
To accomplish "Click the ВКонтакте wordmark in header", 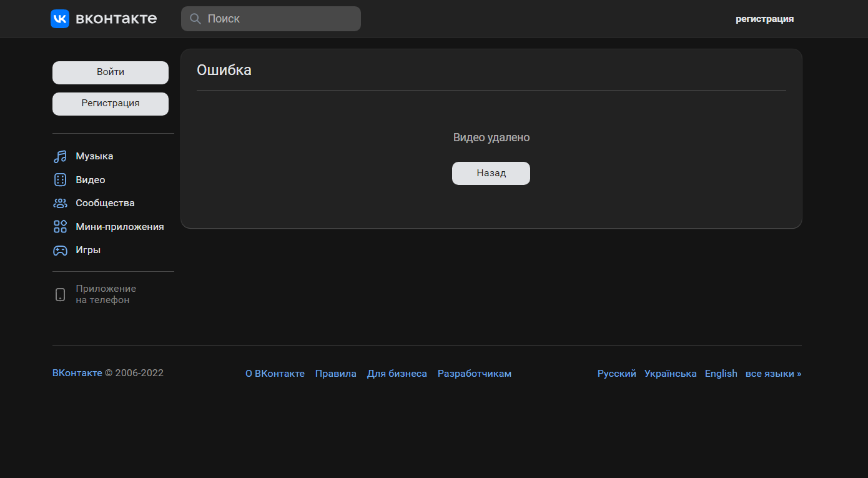I will 116,19.
